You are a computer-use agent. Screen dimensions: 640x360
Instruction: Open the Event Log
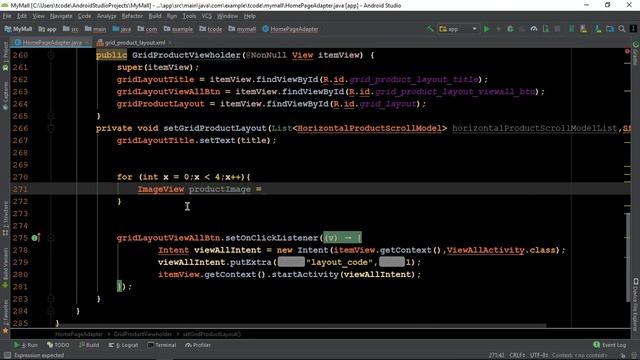pos(610,345)
